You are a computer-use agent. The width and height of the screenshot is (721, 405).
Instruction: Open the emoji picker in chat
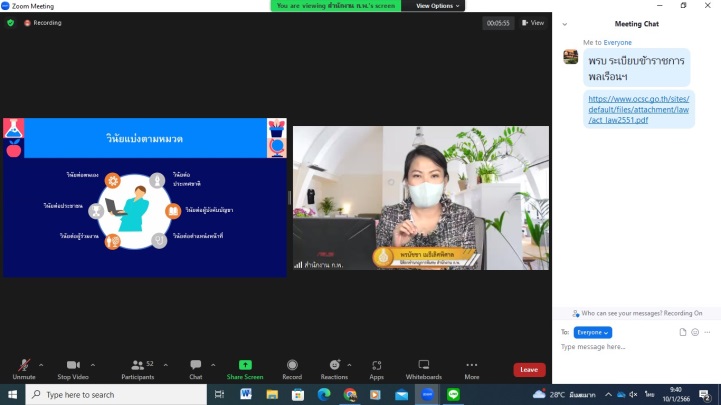[x=695, y=332]
